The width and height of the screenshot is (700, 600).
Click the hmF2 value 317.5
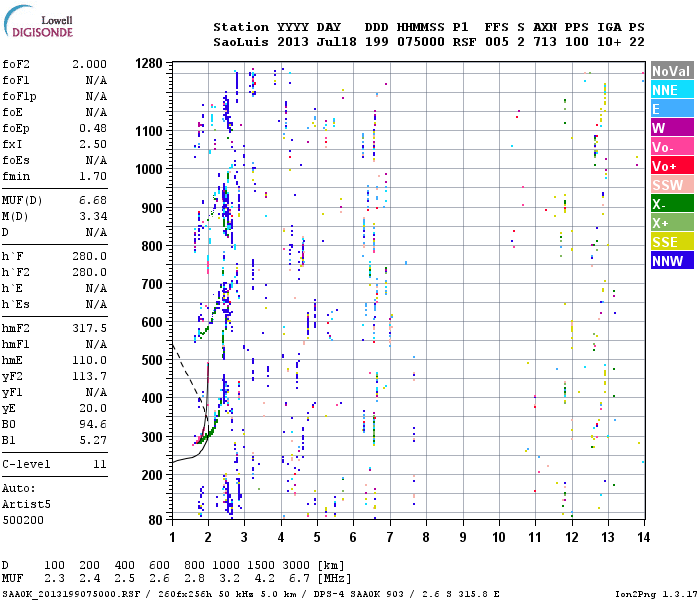(89, 328)
